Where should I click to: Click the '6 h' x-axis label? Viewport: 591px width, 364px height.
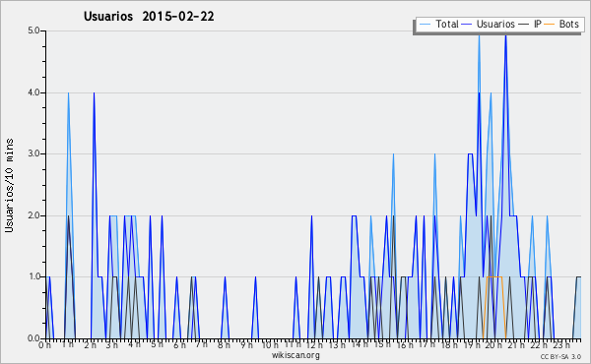179,345
